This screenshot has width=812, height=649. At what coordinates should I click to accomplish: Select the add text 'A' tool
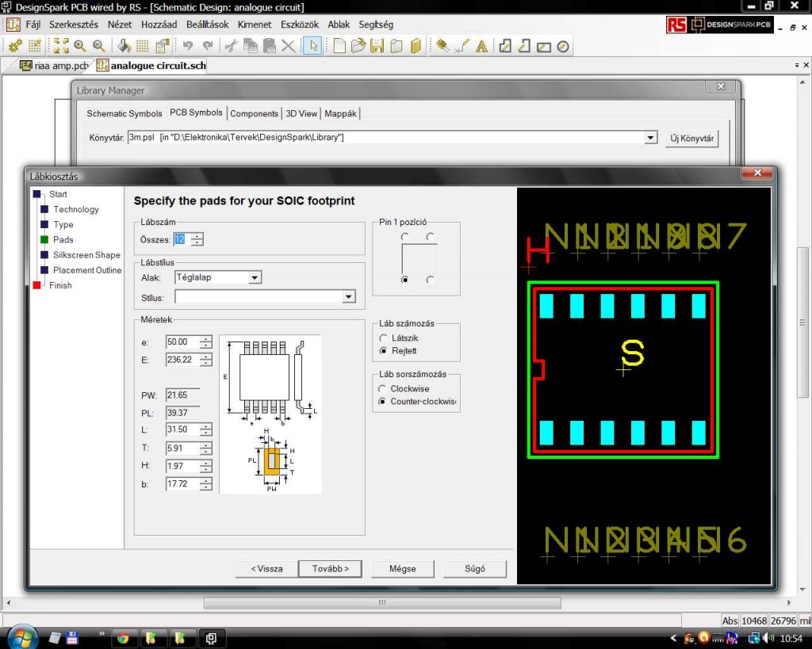481,46
